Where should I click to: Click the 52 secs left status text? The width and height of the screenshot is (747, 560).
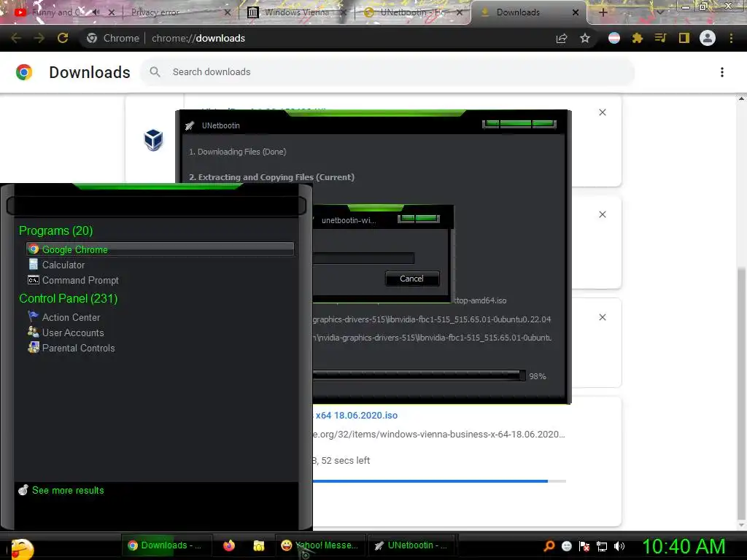click(x=345, y=461)
